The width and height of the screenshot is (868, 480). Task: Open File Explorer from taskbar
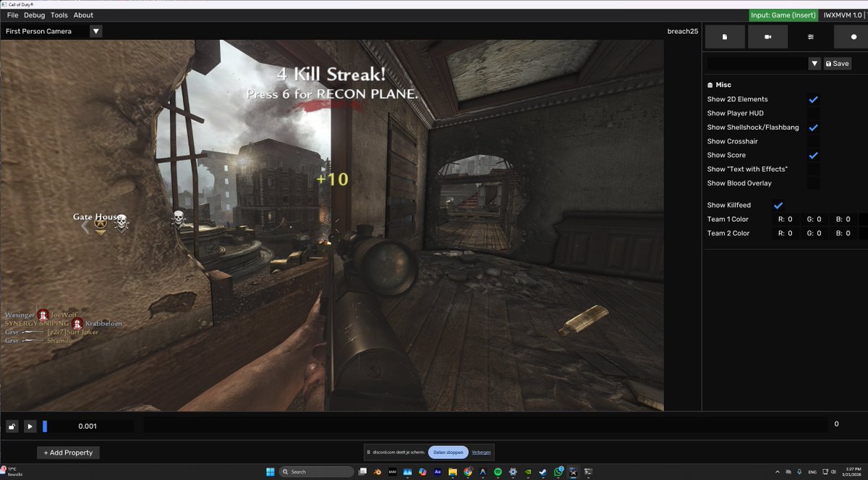[x=453, y=472]
